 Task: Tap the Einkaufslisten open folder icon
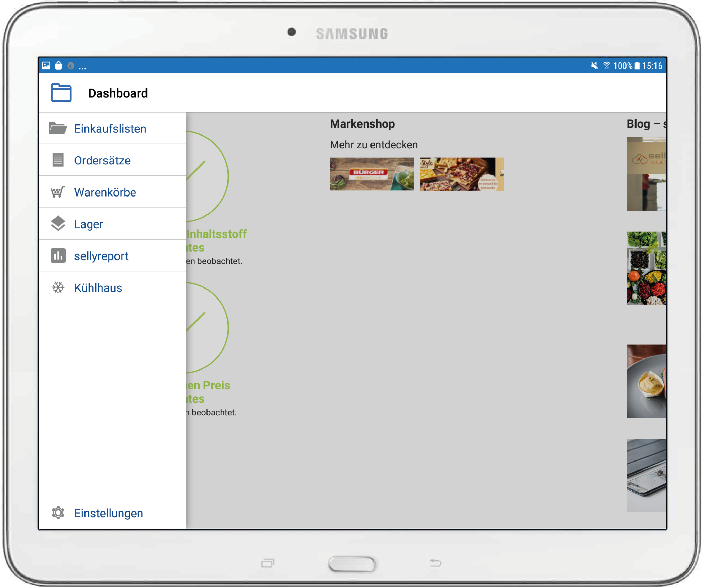58,128
